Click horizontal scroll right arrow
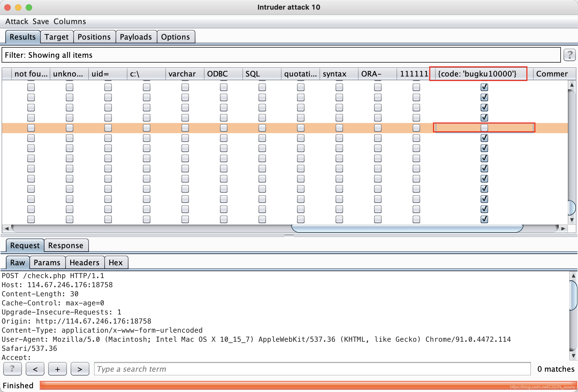578x392 pixels. (563, 229)
